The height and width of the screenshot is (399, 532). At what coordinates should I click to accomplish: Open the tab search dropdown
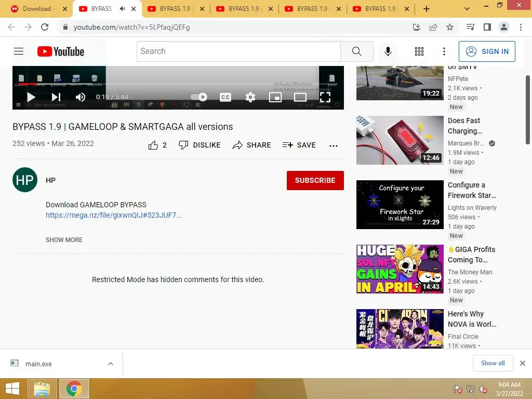click(x=467, y=9)
